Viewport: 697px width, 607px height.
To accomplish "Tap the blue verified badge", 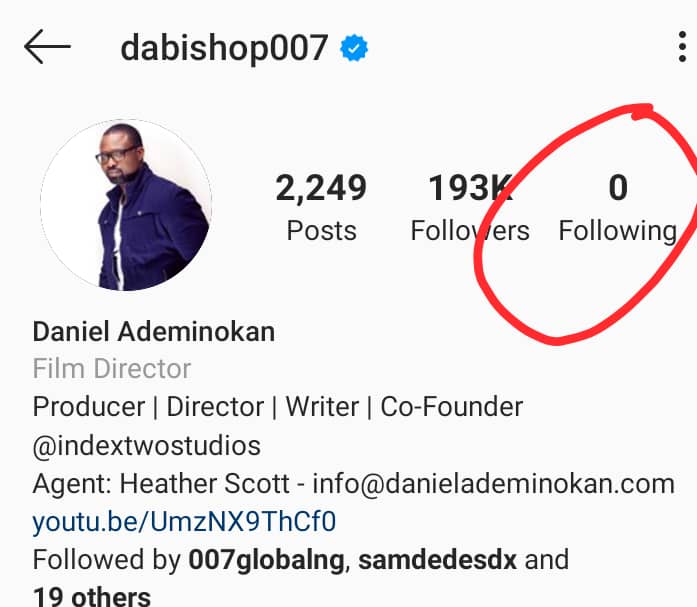I will [x=354, y=48].
